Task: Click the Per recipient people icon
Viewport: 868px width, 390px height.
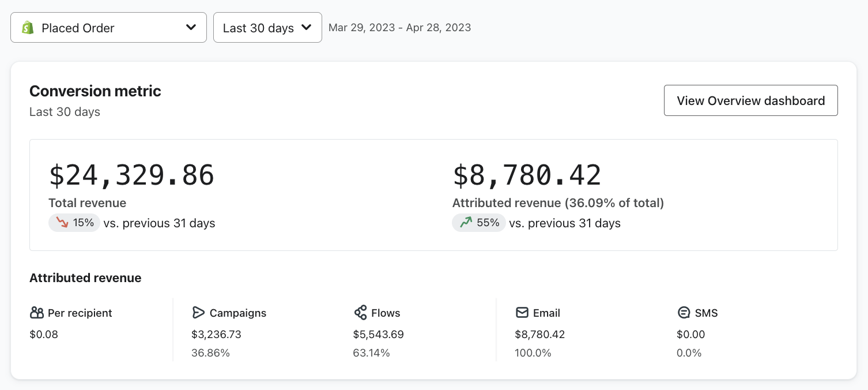Action: tap(37, 313)
